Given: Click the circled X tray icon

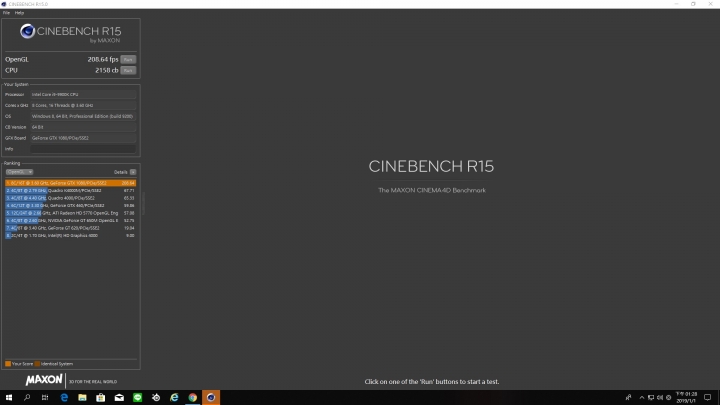Looking at the screenshot, I should (669, 398).
